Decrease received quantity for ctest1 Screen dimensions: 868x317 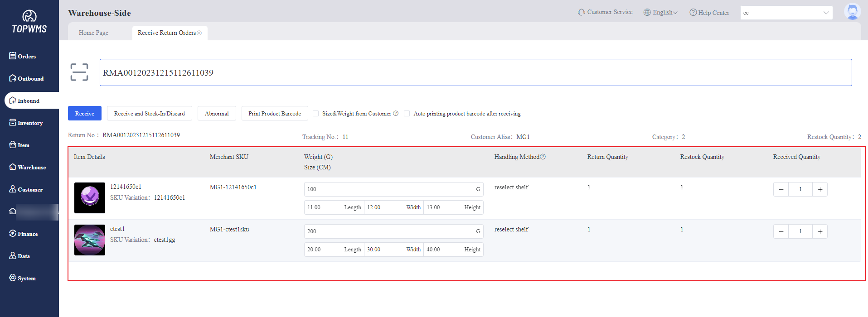coord(781,231)
